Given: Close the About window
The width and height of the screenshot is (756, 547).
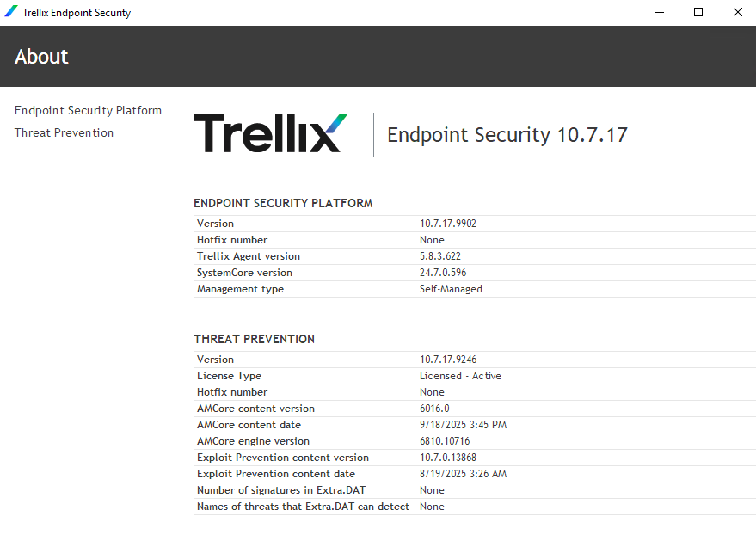Looking at the screenshot, I should click(x=737, y=13).
